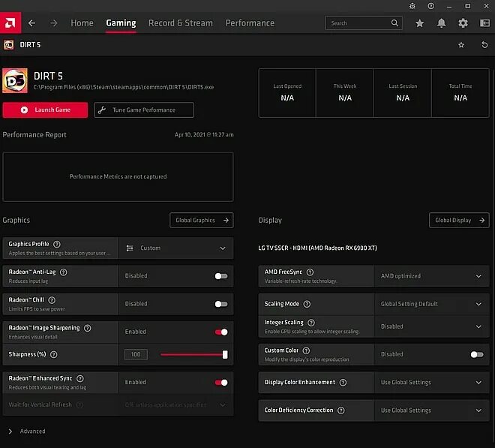Screen dimensions: 495x448
Task: Open Global Display settings
Action: (459, 220)
